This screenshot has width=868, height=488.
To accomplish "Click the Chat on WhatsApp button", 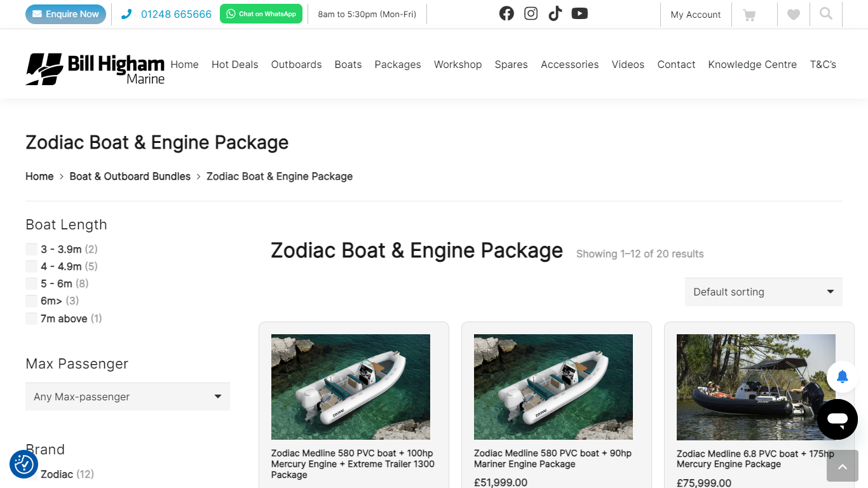I will (x=261, y=14).
